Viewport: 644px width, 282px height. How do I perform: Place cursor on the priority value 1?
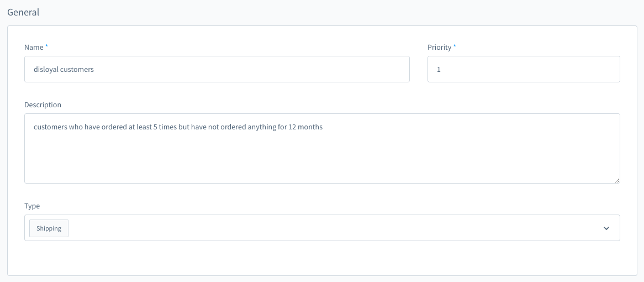coord(439,70)
